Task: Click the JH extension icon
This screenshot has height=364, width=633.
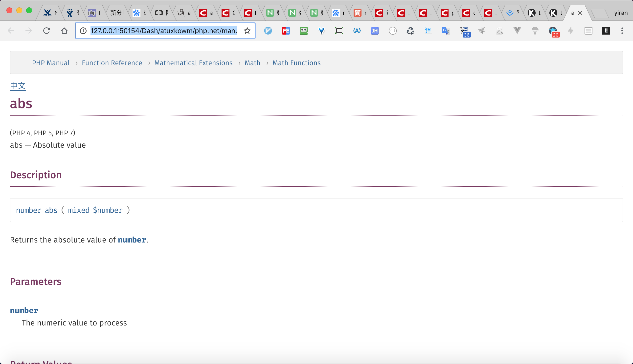Action: point(374,31)
